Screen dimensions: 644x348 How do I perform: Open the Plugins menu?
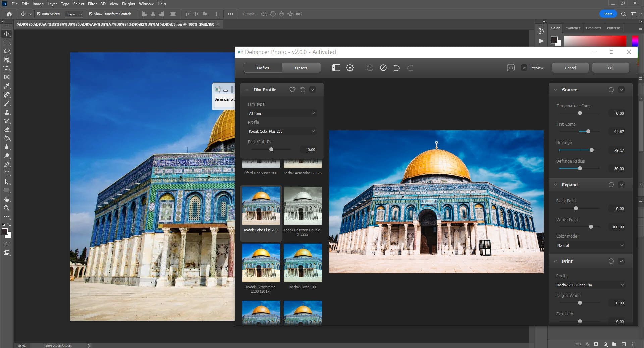point(128,4)
